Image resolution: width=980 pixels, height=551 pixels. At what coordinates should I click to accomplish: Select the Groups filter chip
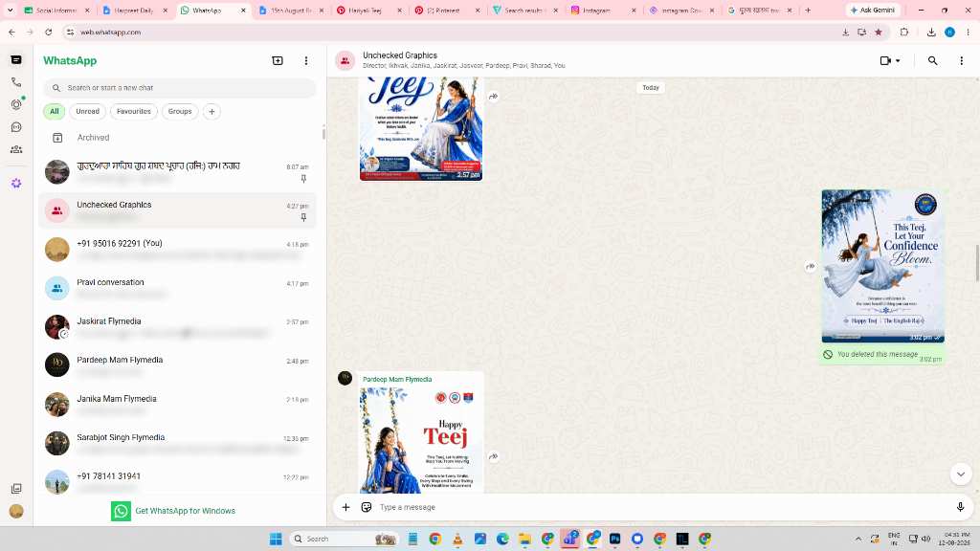pyautogui.click(x=180, y=111)
